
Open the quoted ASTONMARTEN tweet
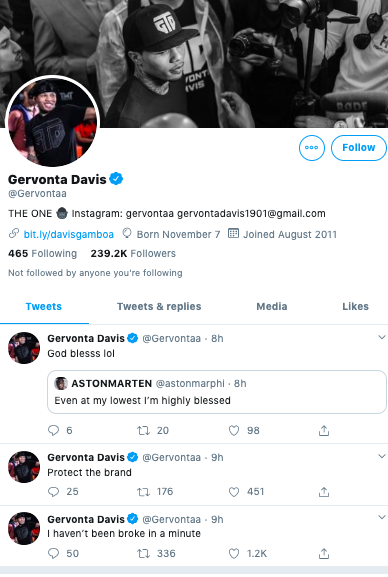(x=217, y=392)
